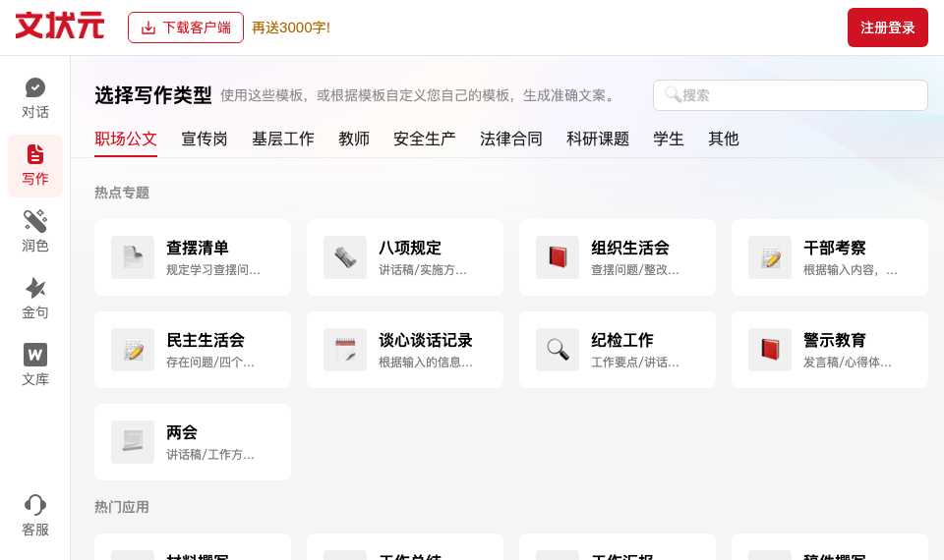Open the 客服 customer service headset icon

click(x=35, y=505)
